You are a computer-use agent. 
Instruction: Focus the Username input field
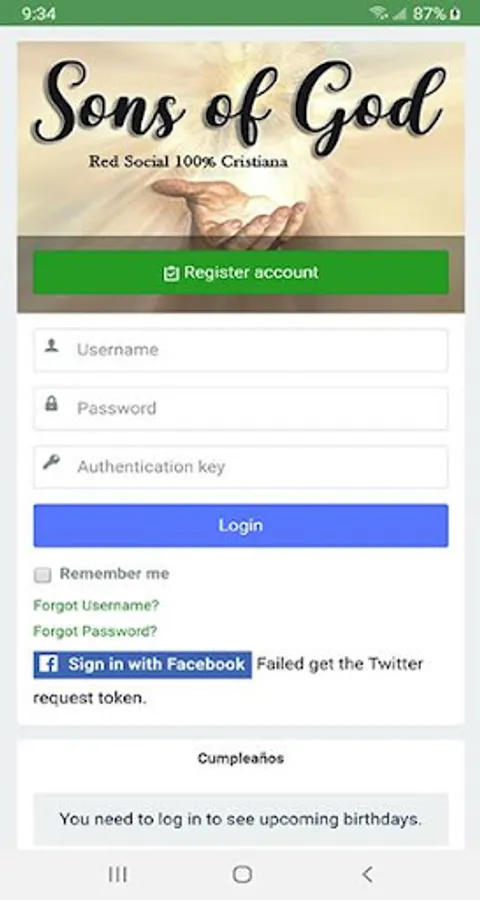point(241,350)
